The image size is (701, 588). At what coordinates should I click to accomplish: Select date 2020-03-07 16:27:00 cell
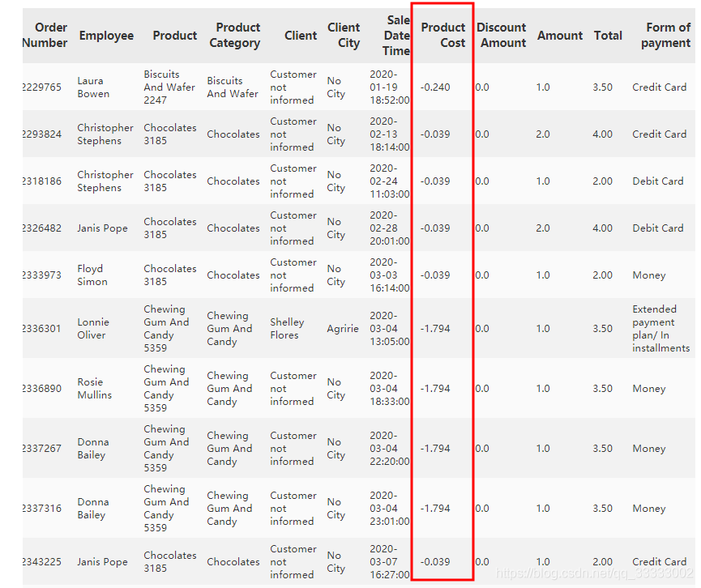pos(389,561)
